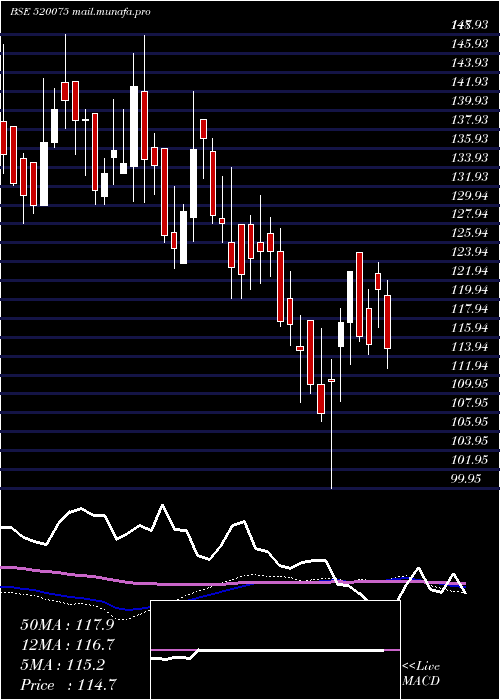This screenshot has height=700, width=500.
Task: Select the 143.93 price axis label
Action: coord(469,63)
